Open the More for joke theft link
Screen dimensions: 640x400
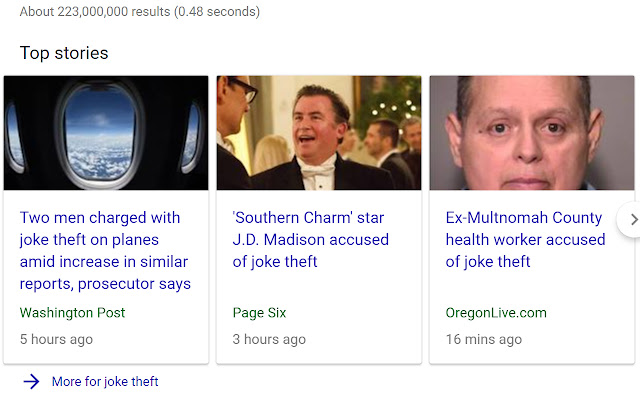(105, 381)
